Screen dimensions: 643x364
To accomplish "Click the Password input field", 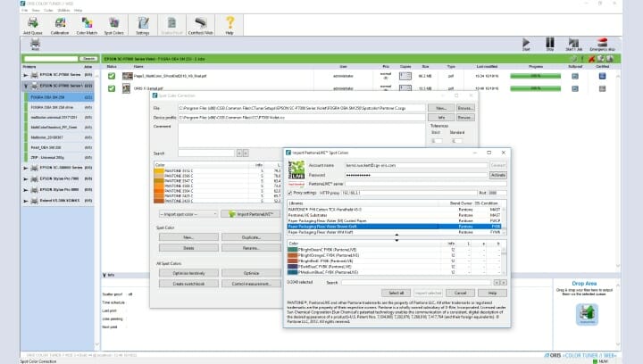I will [416, 175].
